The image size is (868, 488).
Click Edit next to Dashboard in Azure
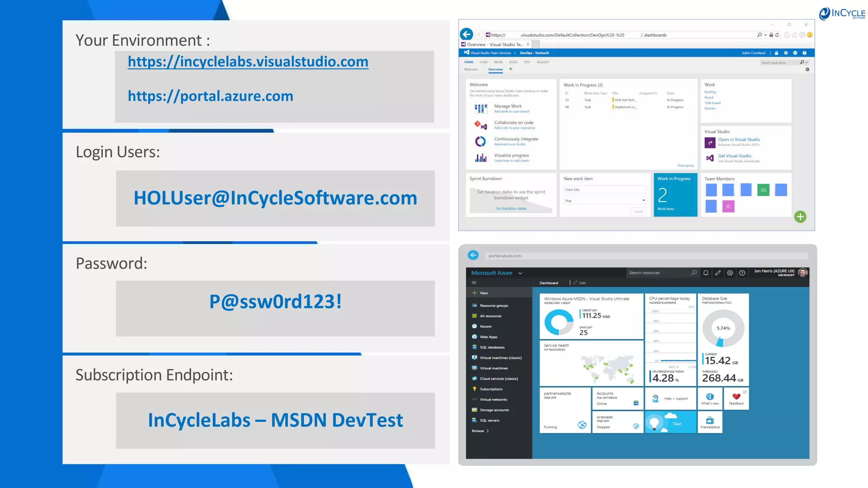pos(579,283)
